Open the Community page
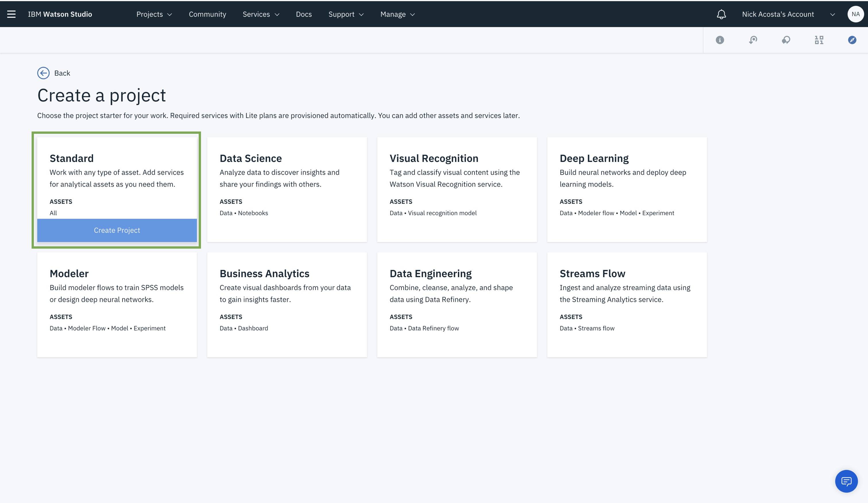Image resolution: width=868 pixels, height=503 pixels. pyautogui.click(x=207, y=14)
